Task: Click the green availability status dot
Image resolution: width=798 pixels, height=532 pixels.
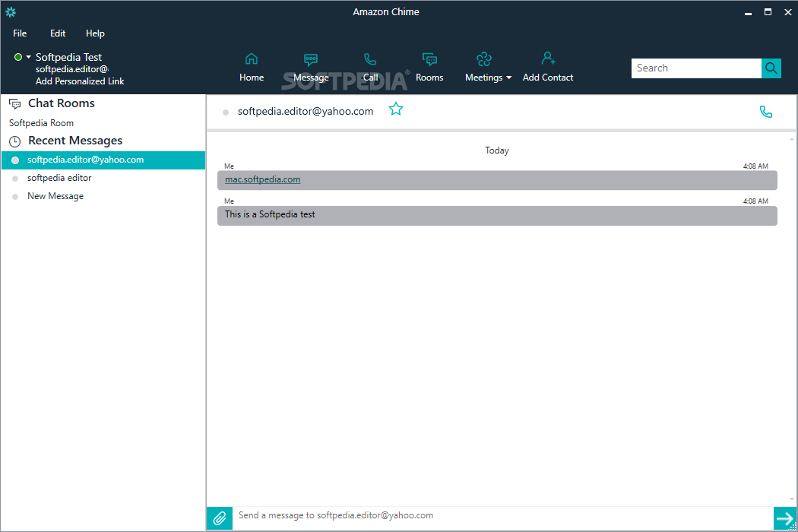Action: pos(18,57)
